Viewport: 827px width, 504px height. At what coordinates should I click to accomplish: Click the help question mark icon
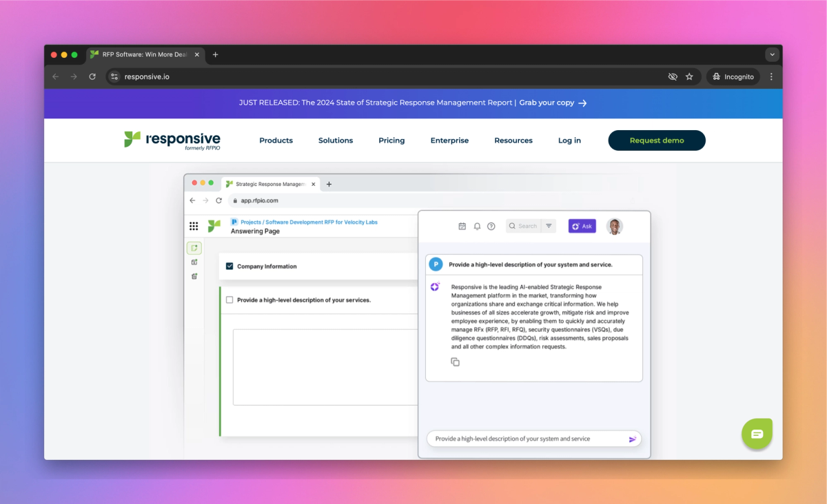(491, 226)
